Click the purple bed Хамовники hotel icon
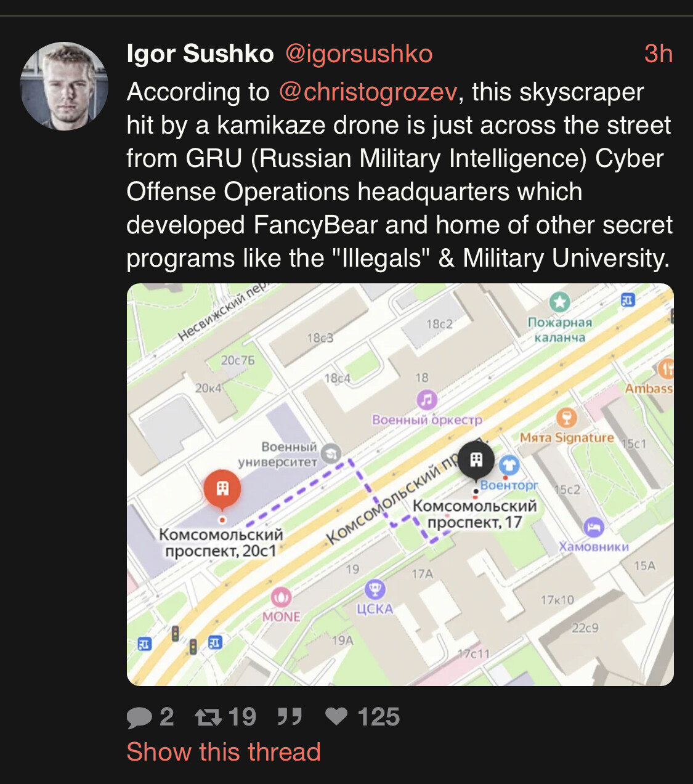The width and height of the screenshot is (693, 784). [x=593, y=527]
